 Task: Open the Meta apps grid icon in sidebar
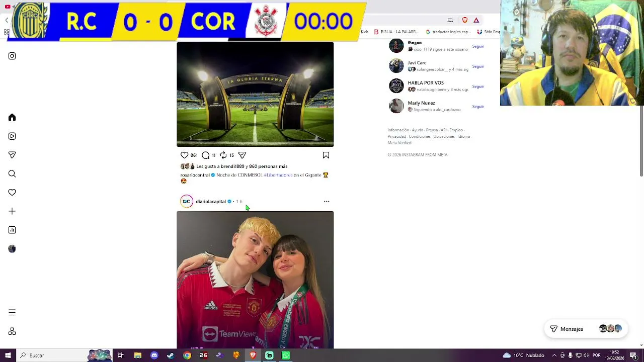click(12, 331)
